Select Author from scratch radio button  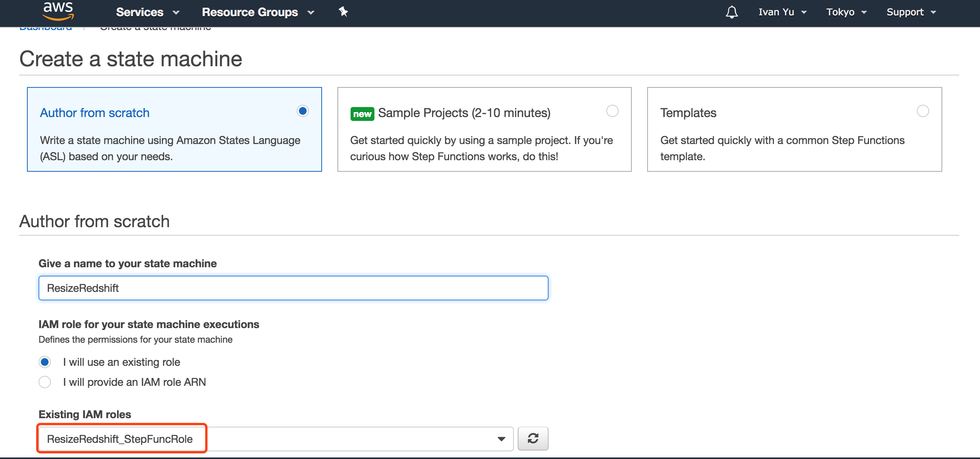[x=303, y=111]
